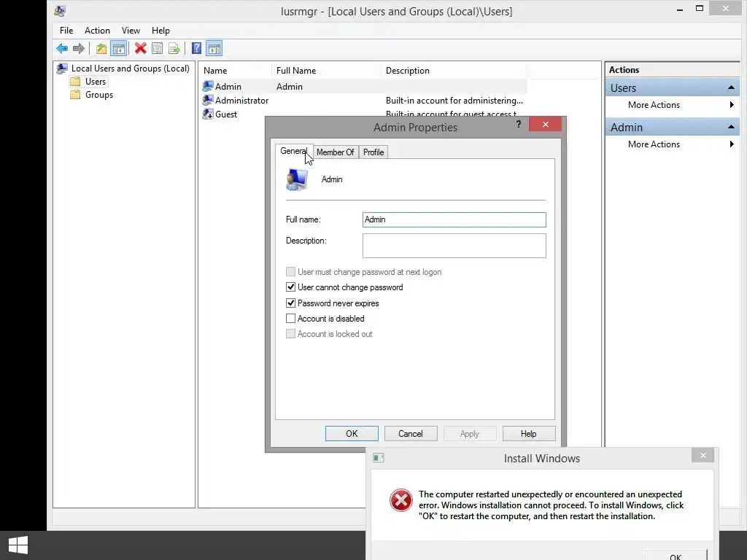The width and height of the screenshot is (747, 560).
Task: Click the red error icon in Install Windows
Action: click(x=401, y=500)
